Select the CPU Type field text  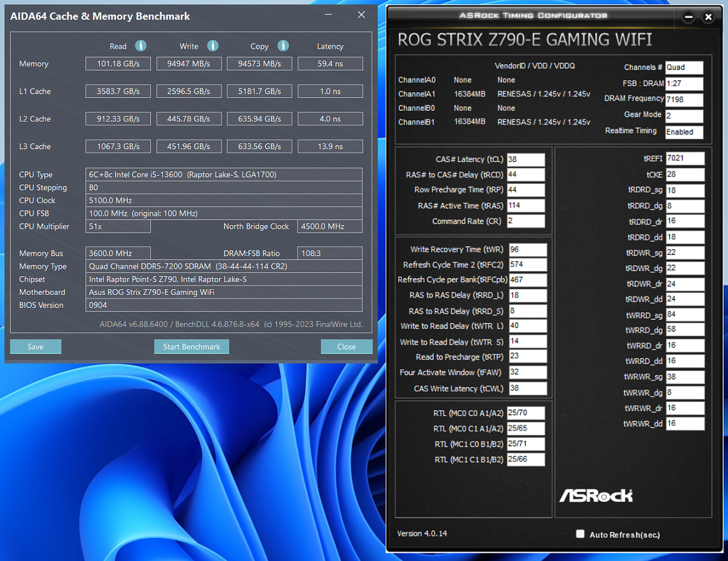coord(224,175)
